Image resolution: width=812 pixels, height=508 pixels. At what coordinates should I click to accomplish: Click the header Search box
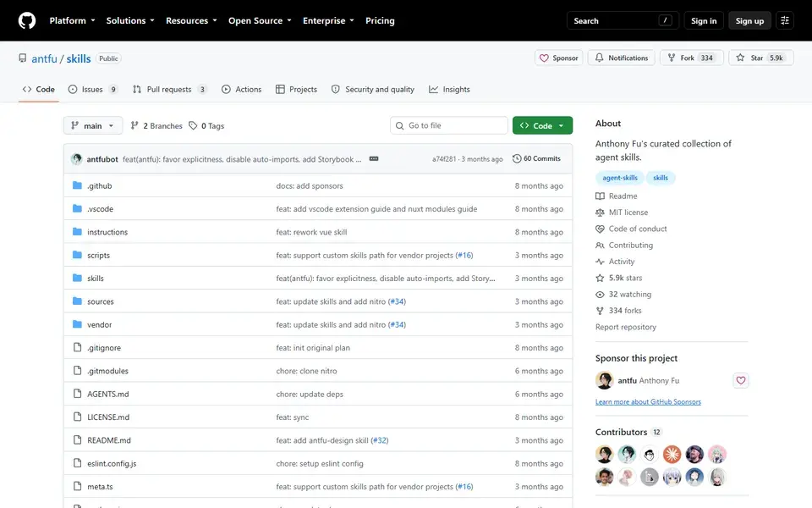623,20
